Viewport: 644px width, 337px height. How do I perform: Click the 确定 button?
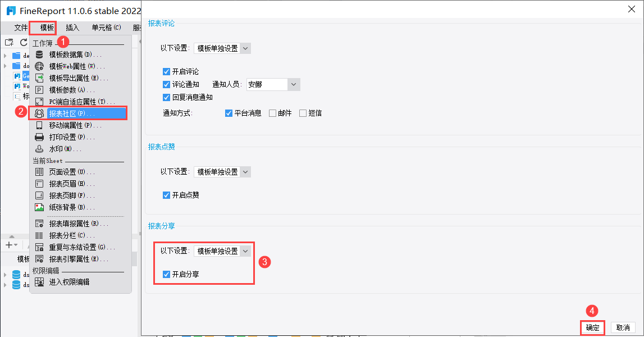click(x=592, y=327)
